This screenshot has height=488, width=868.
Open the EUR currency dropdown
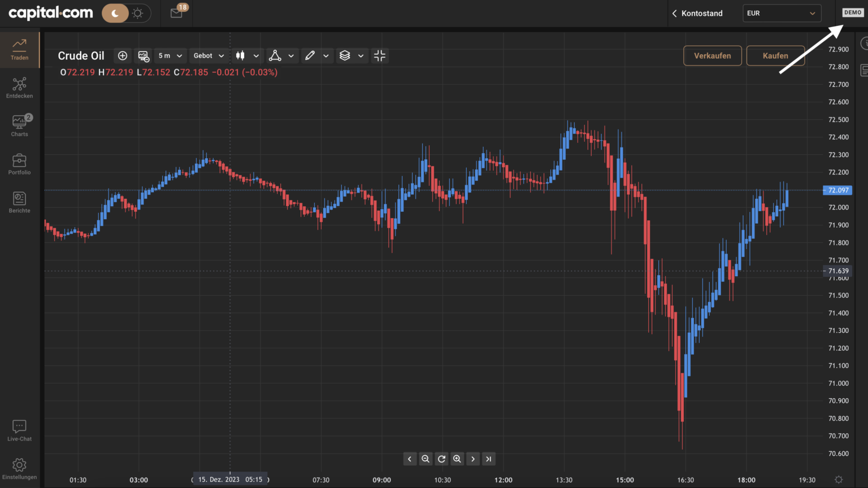782,12
